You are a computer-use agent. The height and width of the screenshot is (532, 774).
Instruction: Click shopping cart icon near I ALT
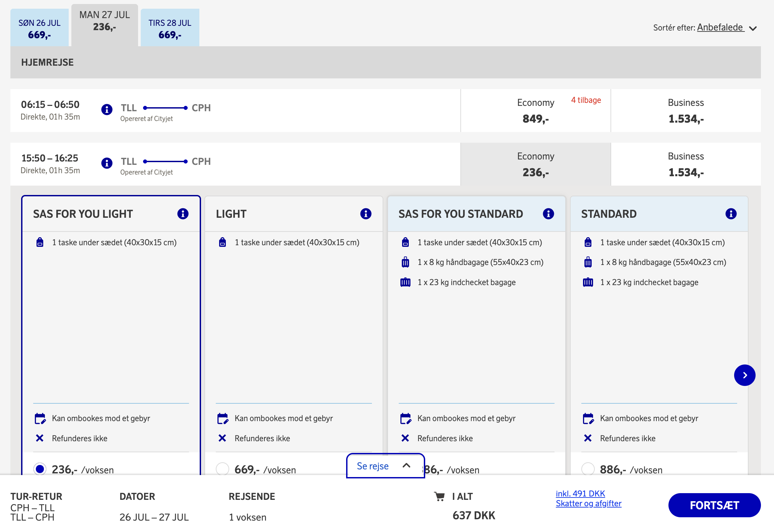click(439, 496)
